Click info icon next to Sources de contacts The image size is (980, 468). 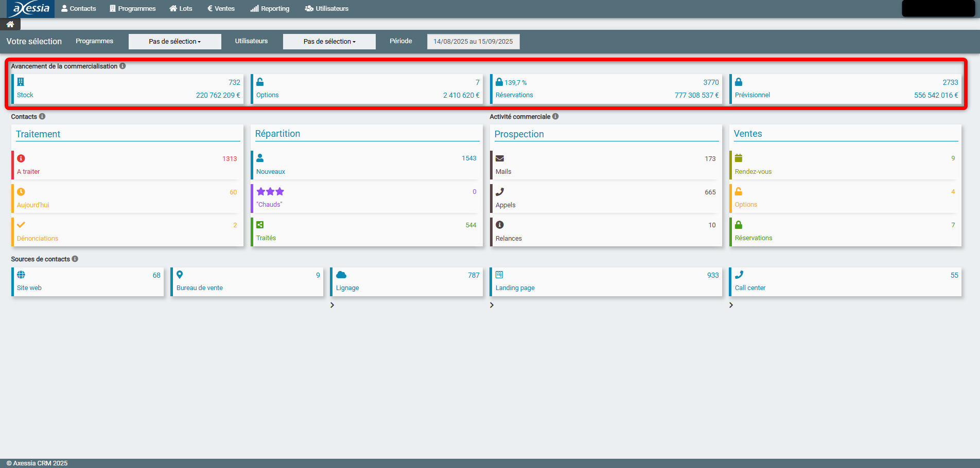coord(75,259)
